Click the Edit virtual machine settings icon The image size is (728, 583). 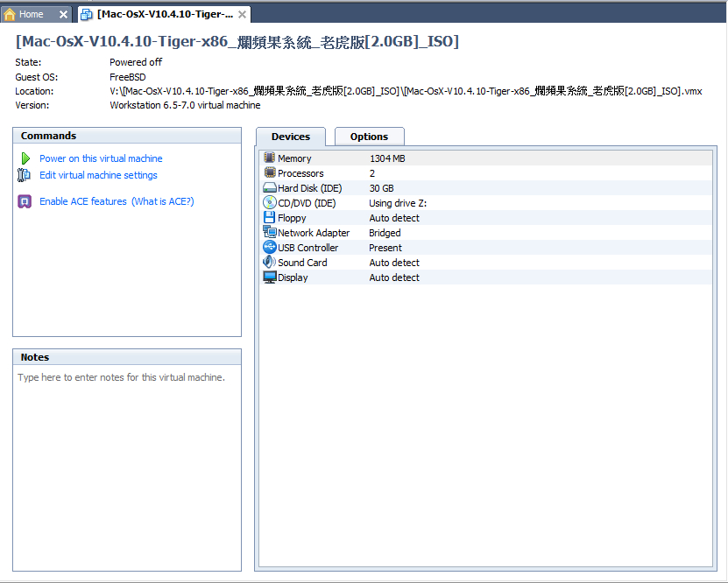point(25,175)
